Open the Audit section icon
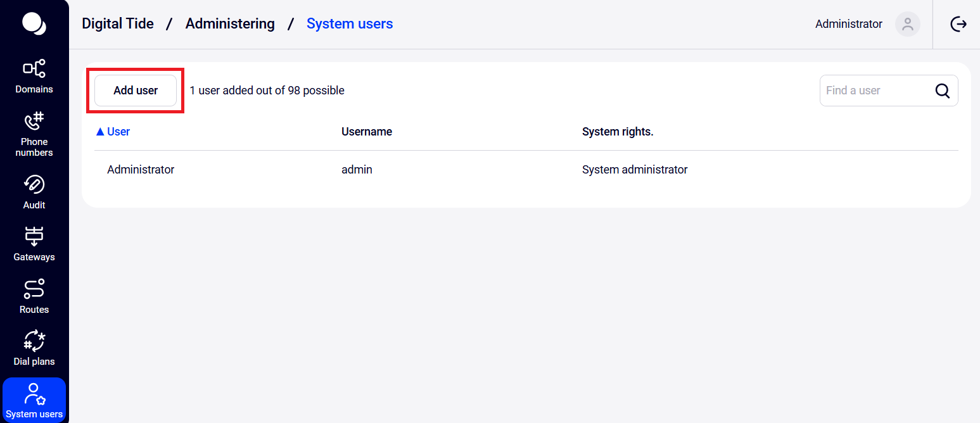This screenshot has width=980, height=423. click(34, 184)
